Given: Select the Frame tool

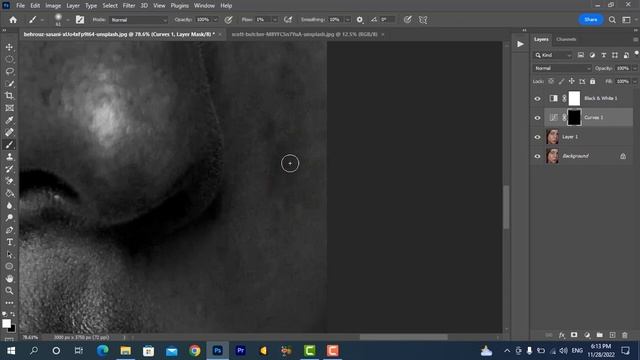Looking at the screenshot, I should tap(9, 108).
